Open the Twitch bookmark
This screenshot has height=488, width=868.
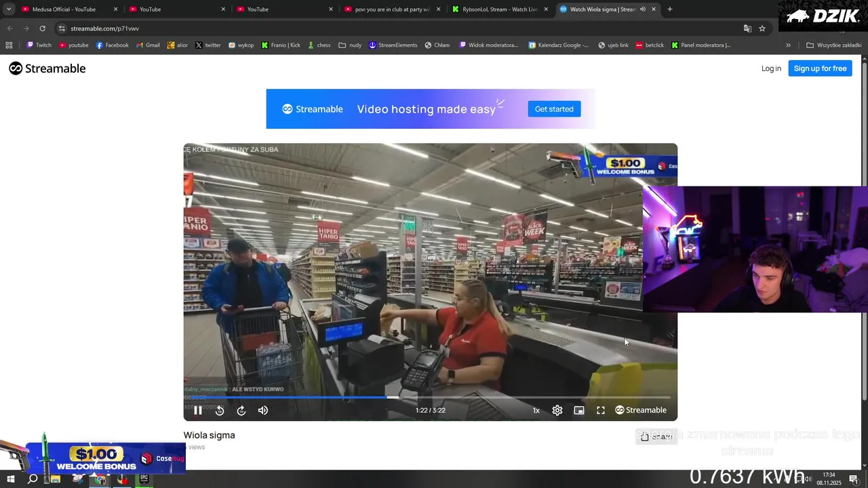coord(39,45)
